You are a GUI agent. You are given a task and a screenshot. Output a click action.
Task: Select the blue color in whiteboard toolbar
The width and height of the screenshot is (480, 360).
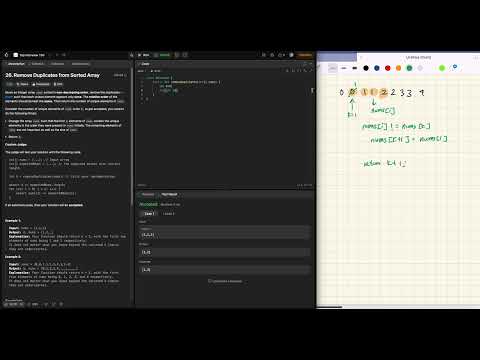pos(377,68)
